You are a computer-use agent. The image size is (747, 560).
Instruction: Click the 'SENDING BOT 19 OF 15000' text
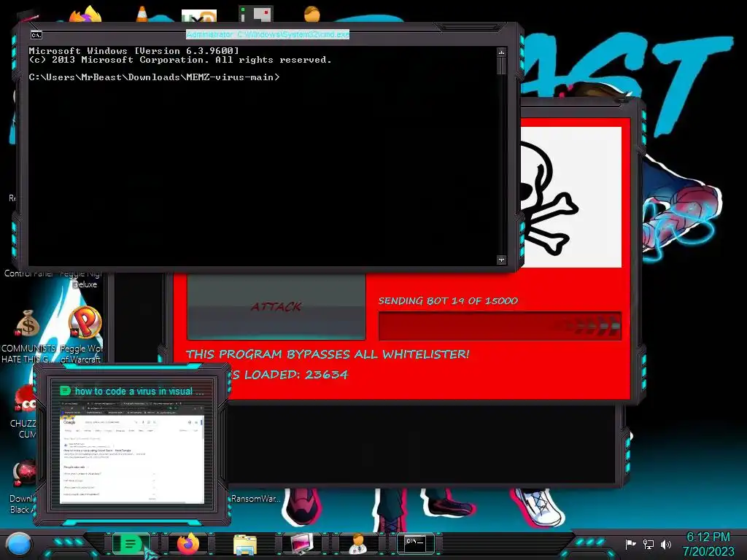tap(448, 301)
